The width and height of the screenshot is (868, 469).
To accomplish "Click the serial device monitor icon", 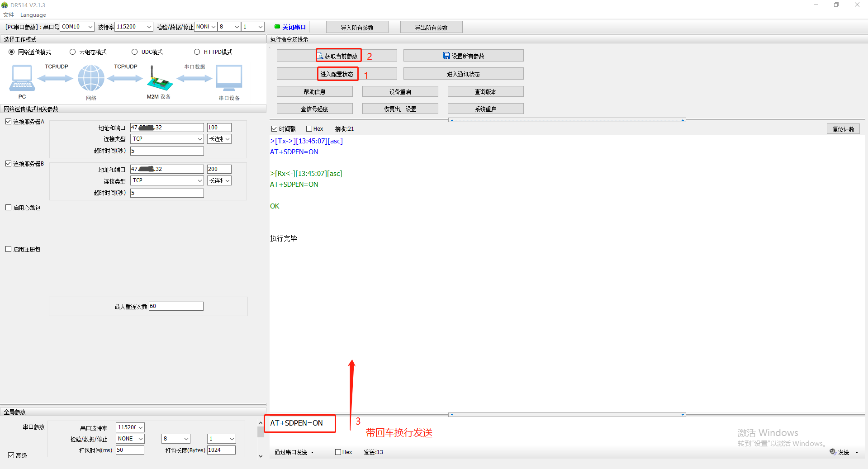I will (x=229, y=78).
